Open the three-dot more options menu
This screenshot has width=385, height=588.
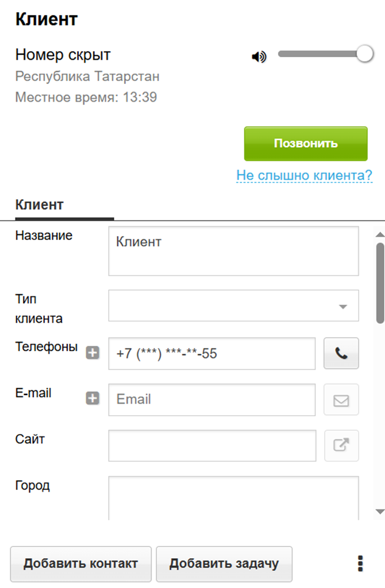click(x=361, y=564)
